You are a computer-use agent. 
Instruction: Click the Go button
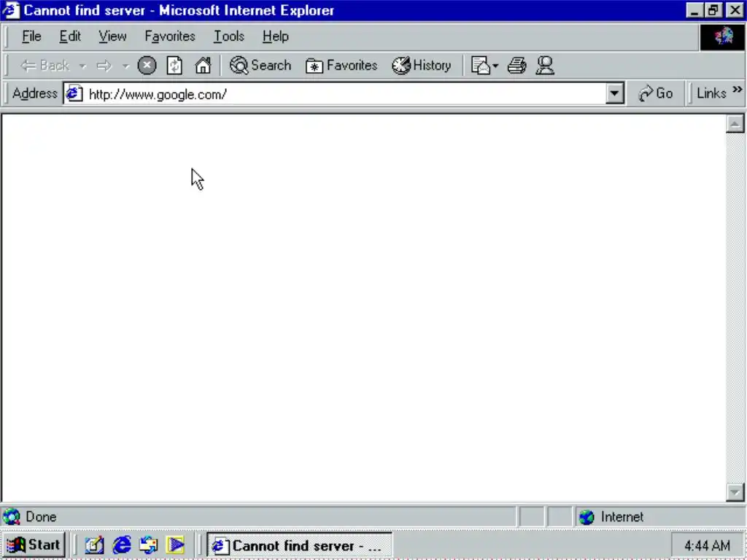656,93
